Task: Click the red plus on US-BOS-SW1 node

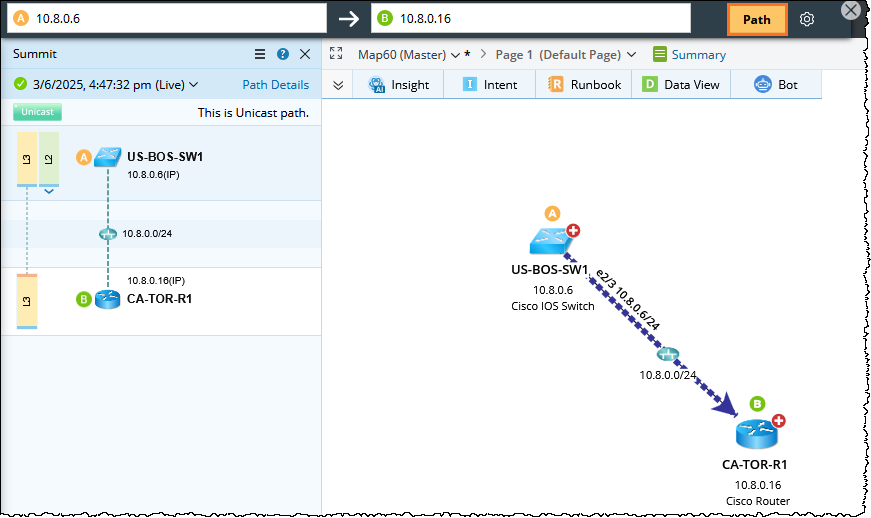Action: tap(574, 231)
